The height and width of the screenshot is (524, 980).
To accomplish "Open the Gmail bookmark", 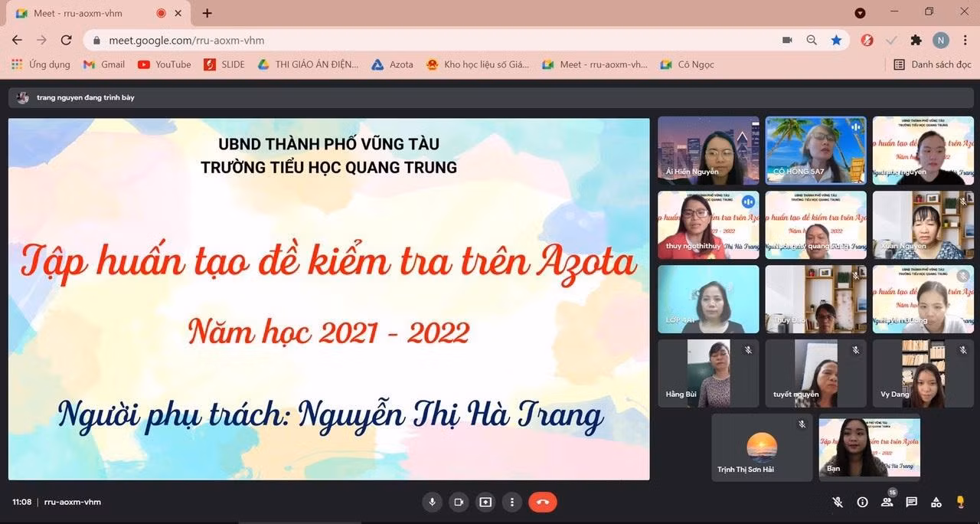I will click(x=104, y=64).
